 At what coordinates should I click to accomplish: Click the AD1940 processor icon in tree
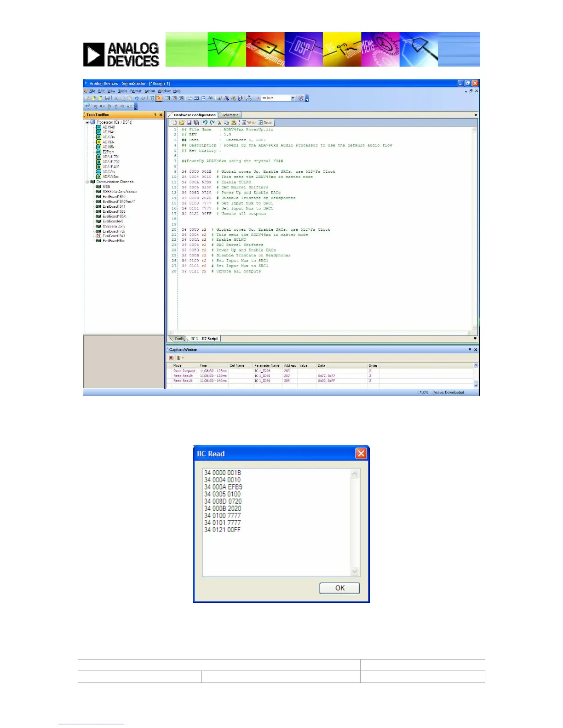(x=98, y=127)
